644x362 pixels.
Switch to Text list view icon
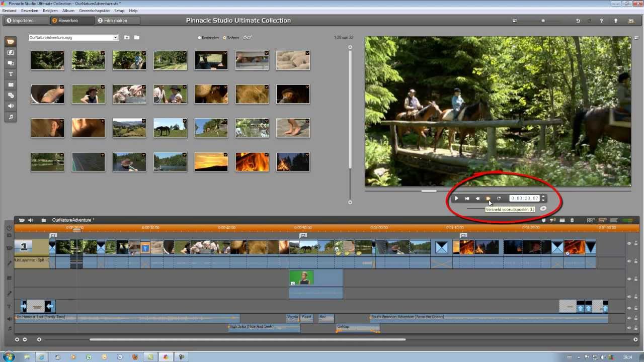614,220
